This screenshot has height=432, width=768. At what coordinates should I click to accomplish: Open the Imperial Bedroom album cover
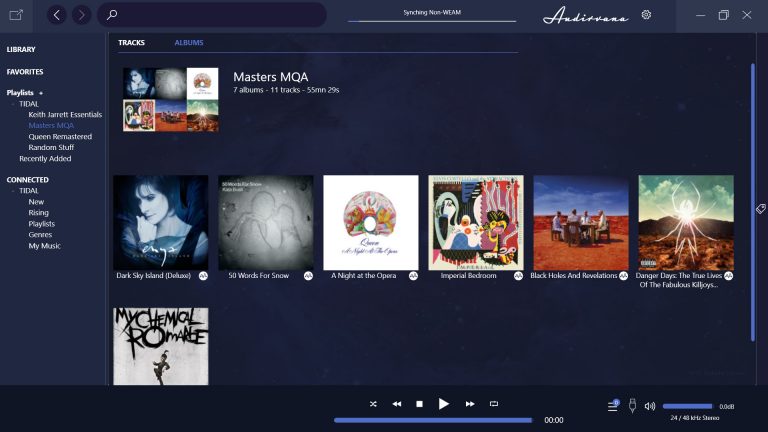(x=476, y=223)
